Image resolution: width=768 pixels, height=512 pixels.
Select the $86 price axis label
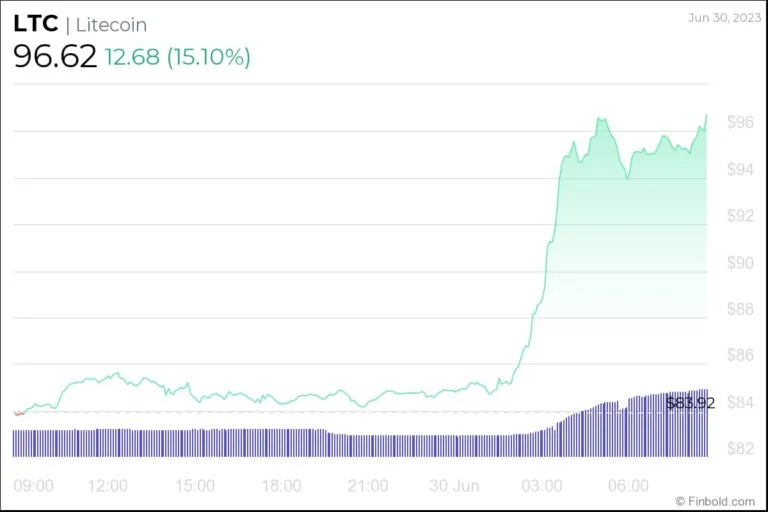(x=740, y=355)
